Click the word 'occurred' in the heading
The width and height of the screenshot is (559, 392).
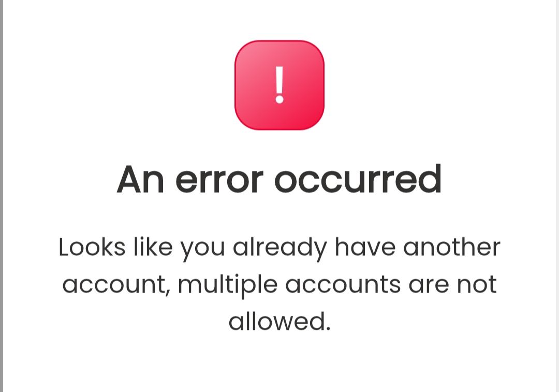[358, 179]
